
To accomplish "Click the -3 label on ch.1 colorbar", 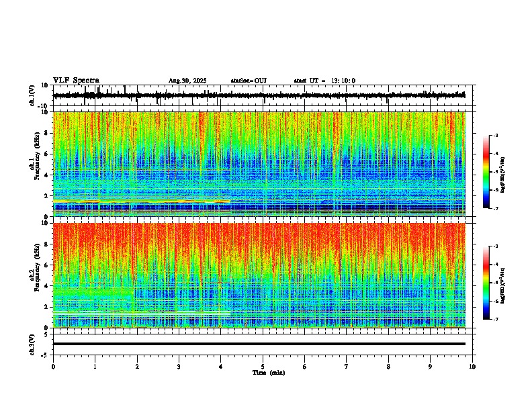I will click(x=496, y=135).
